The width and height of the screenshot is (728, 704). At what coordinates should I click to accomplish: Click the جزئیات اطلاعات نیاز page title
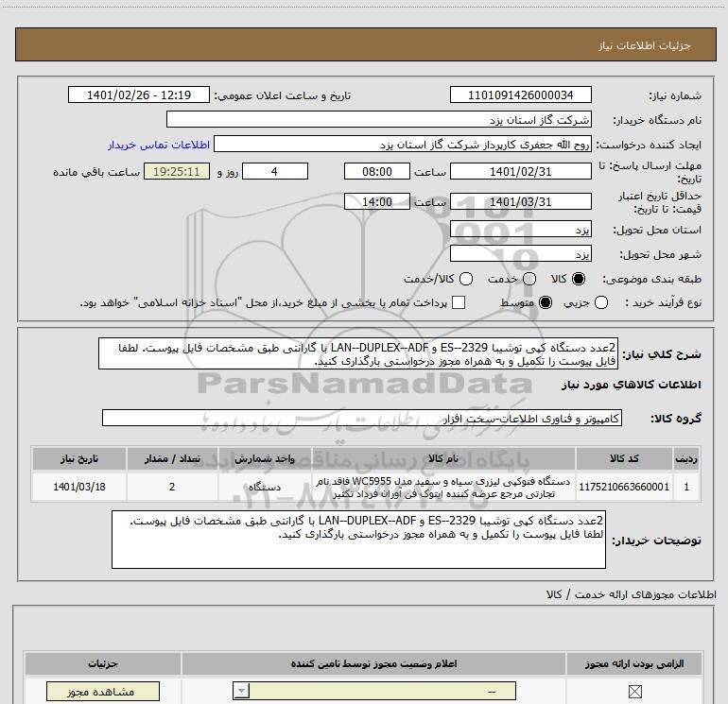point(645,45)
